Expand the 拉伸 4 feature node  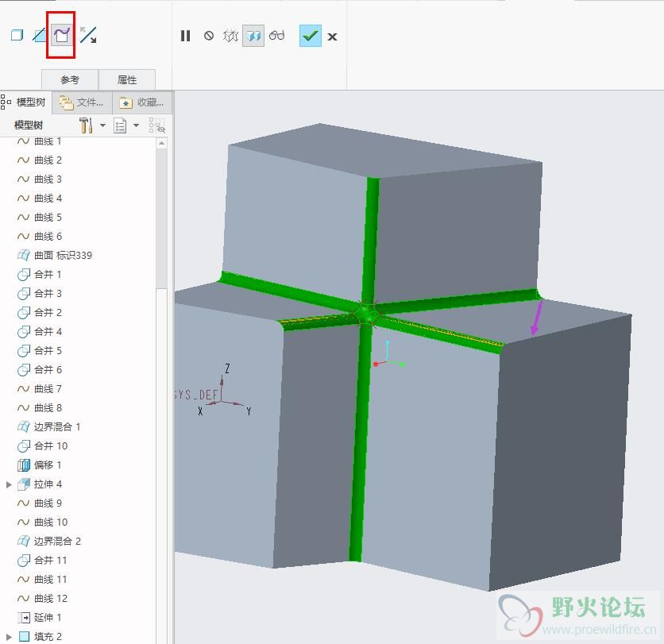click(x=9, y=484)
